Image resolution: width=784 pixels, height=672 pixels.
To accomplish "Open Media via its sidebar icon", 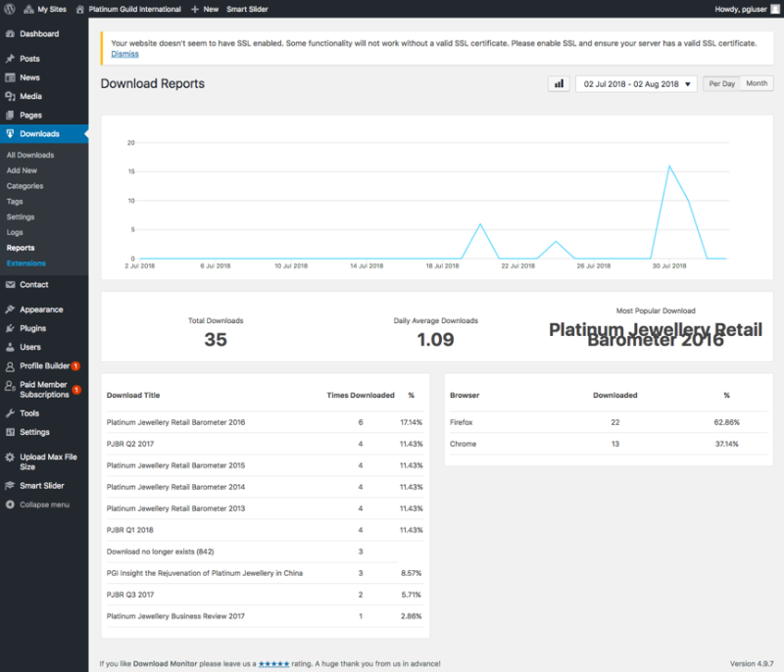I will [10, 96].
